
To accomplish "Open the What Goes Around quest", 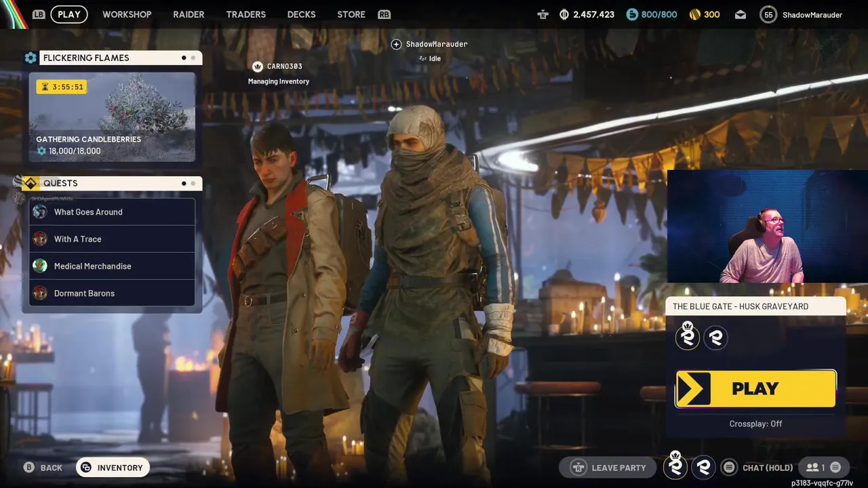I will click(x=112, y=212).
